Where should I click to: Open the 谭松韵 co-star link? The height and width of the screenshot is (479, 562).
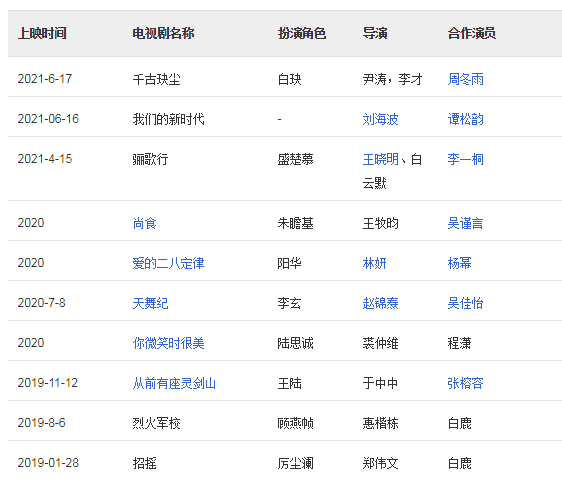point(465,119)
